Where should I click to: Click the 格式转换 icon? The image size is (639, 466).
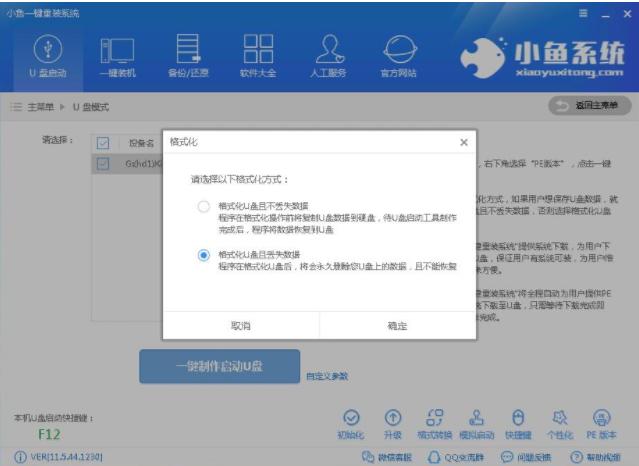(x=434, y=424)
